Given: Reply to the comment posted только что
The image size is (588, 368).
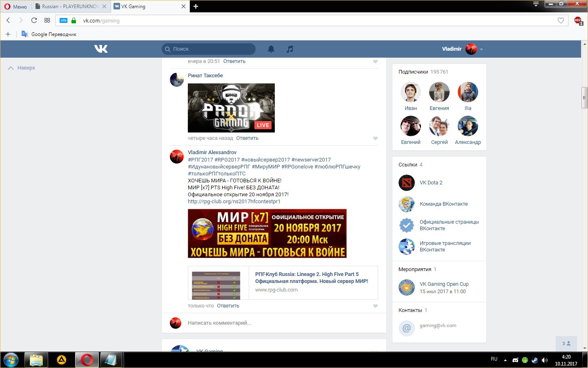Looking at the screenshot, I should tap(228, 306).
